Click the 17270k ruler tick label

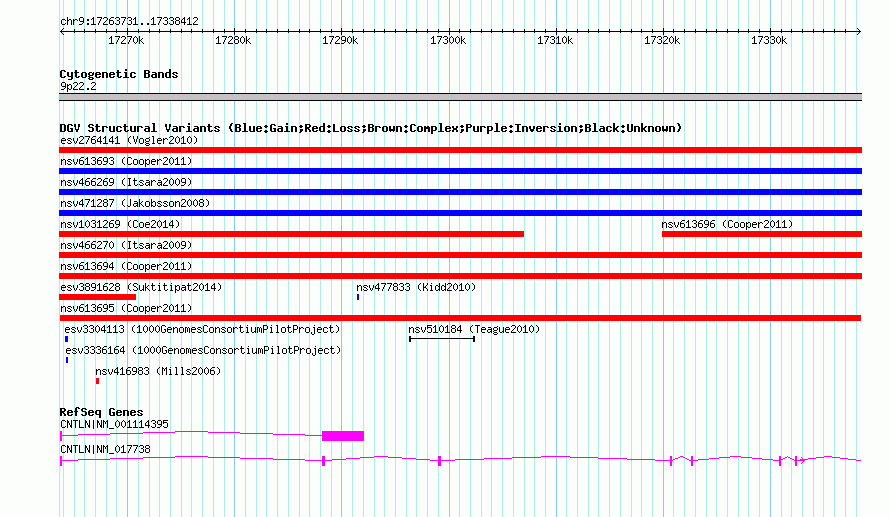point(126,40)
